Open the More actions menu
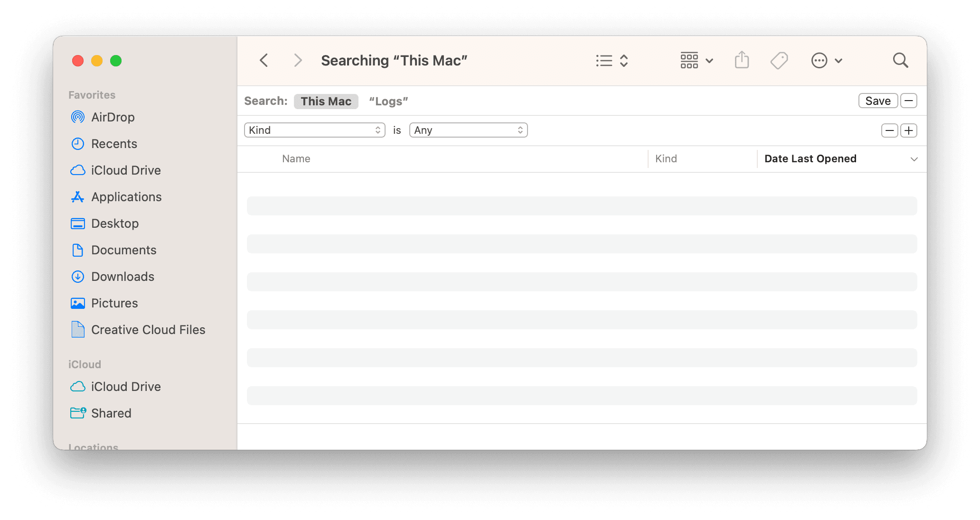Viewport: 980px width, 520px height. tap(826, 60)
